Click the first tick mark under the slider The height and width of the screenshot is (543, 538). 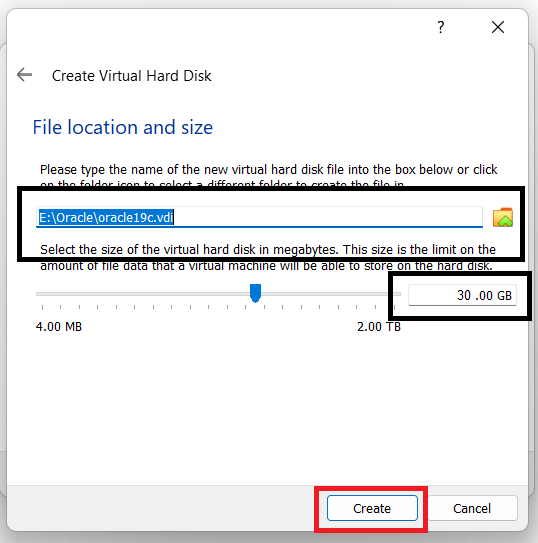[43, 307]
